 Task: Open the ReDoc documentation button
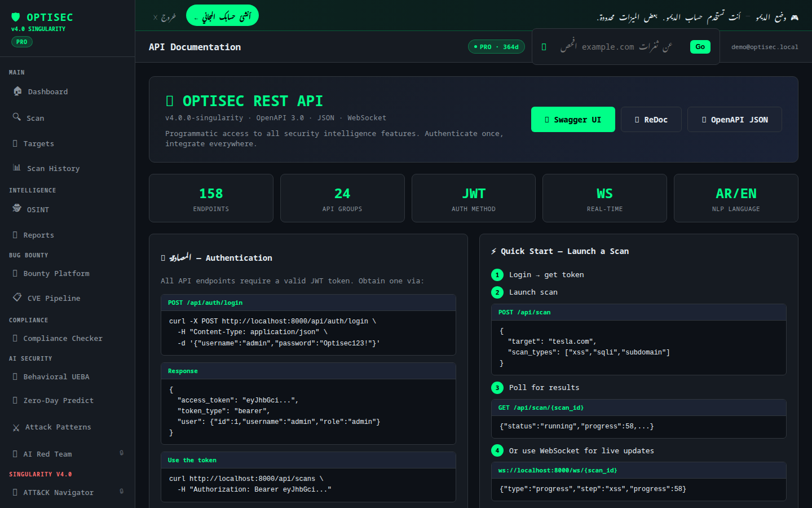point(651,120)
